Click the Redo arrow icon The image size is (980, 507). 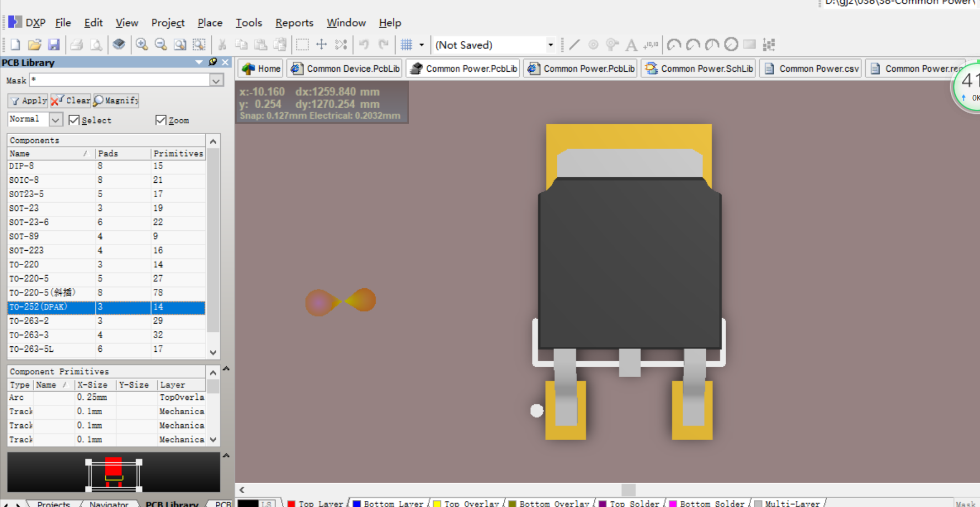click(384, 45)
